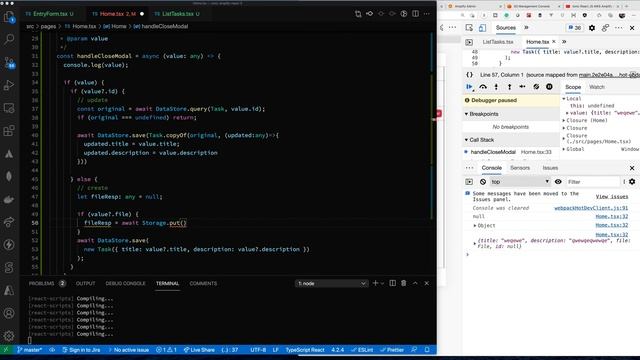Open the Output panel tab

click(85, 283)
